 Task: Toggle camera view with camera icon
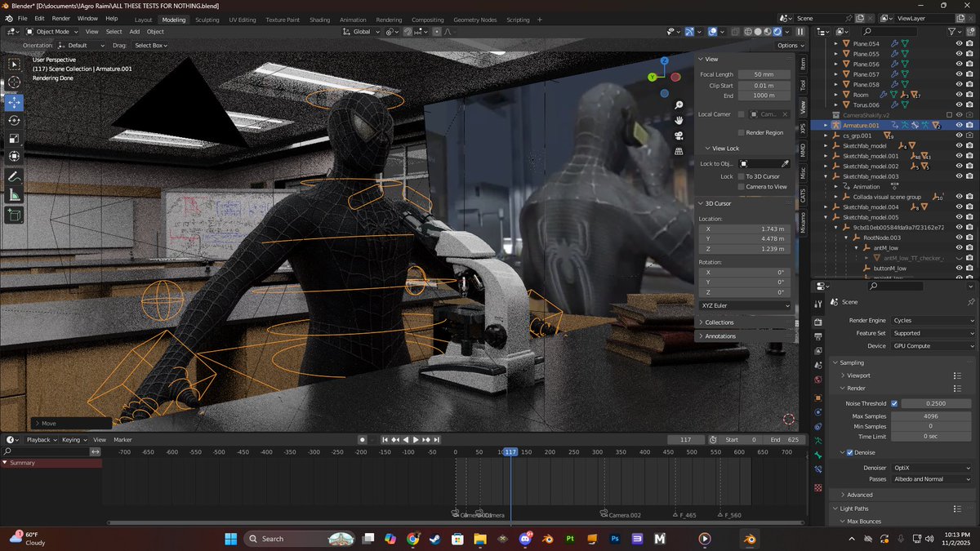[679, 136]
